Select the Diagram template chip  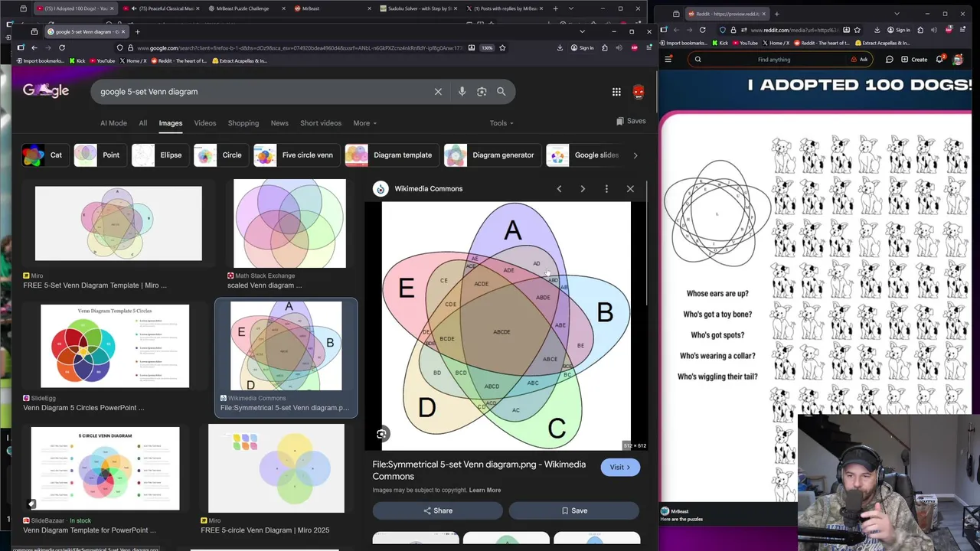(x=391, y=155)
